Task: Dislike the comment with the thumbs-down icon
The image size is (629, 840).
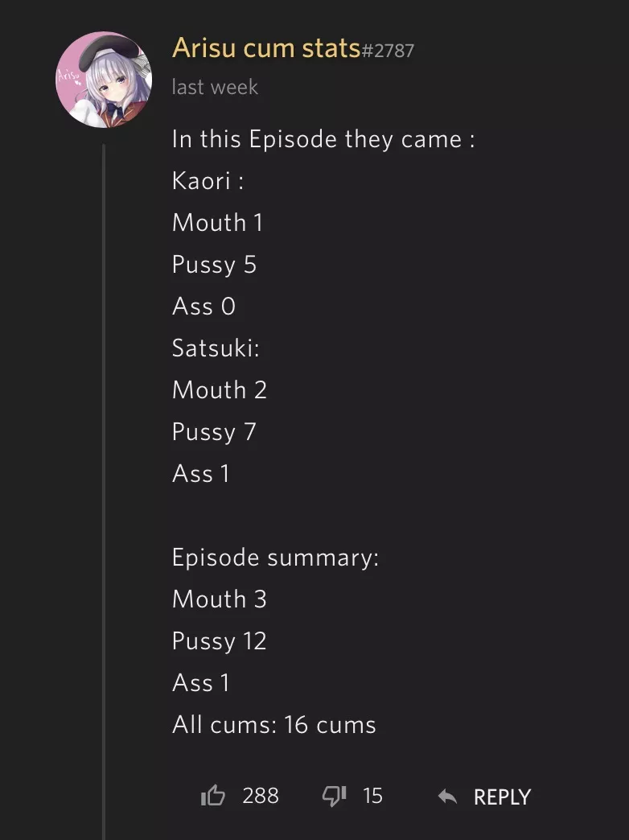Action: coord(334,797)
